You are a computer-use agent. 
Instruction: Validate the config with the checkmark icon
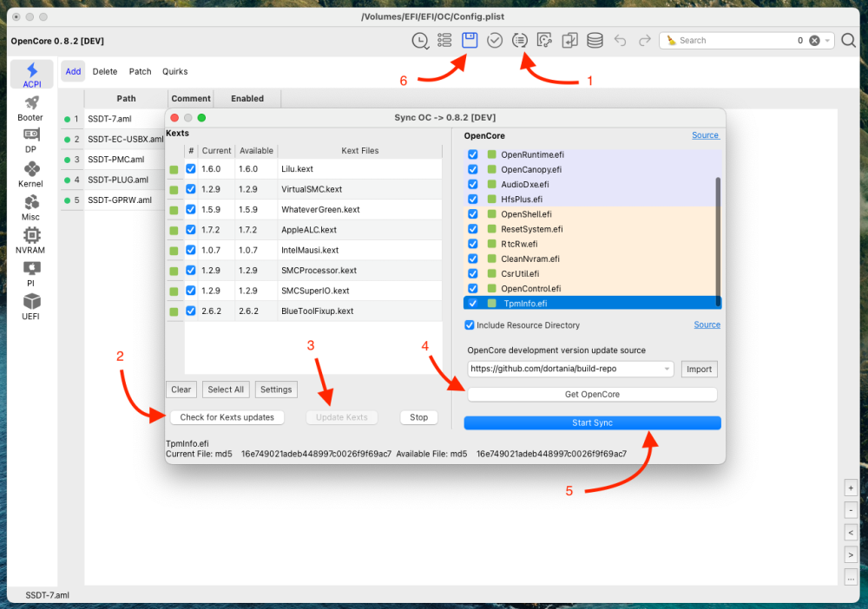[495, 41]
